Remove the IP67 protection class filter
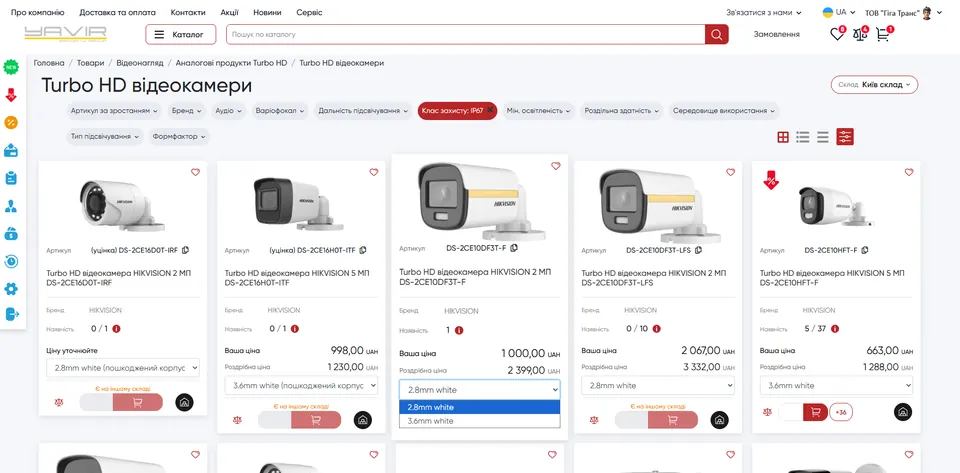This screenshot has height=473, width=960. pos(490,110)
